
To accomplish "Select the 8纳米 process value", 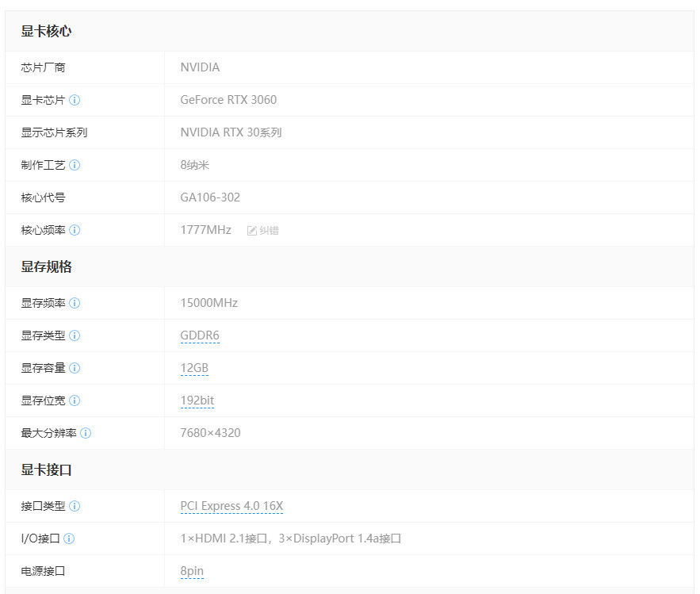I will [x=195, y=165].
